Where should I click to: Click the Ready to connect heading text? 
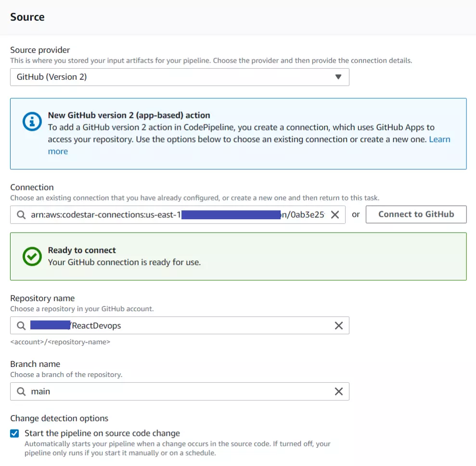coord(82,250)
